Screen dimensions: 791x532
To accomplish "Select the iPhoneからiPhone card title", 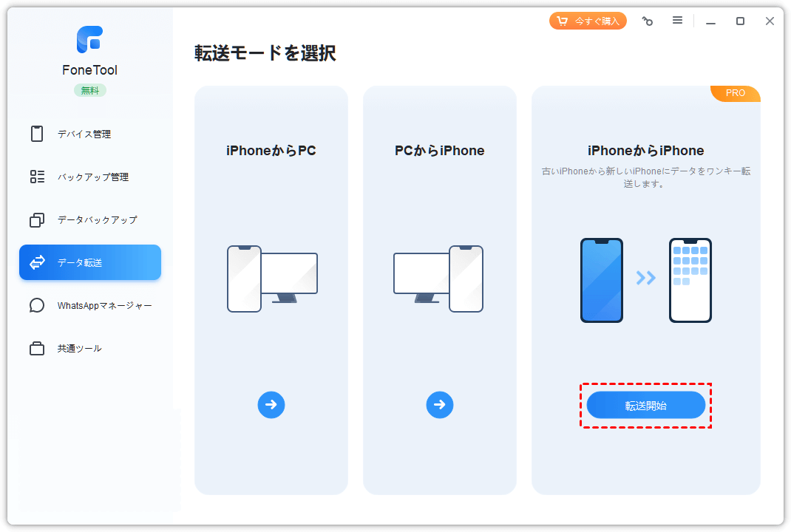I will [x=645, y=151].
